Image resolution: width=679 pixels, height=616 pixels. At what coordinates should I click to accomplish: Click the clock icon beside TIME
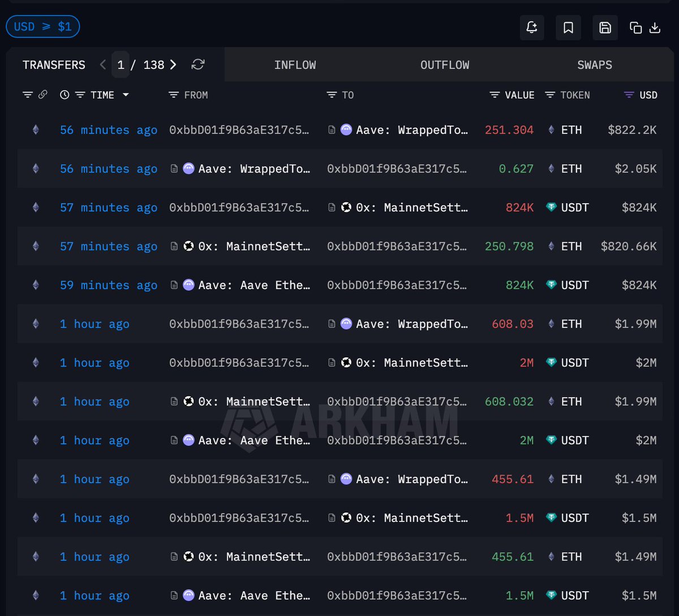[x=65, y=95]
